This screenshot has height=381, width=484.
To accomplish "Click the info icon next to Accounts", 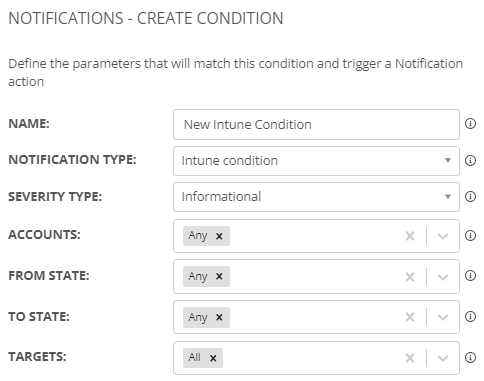I will pyautogui.click(x=470, y=236).
